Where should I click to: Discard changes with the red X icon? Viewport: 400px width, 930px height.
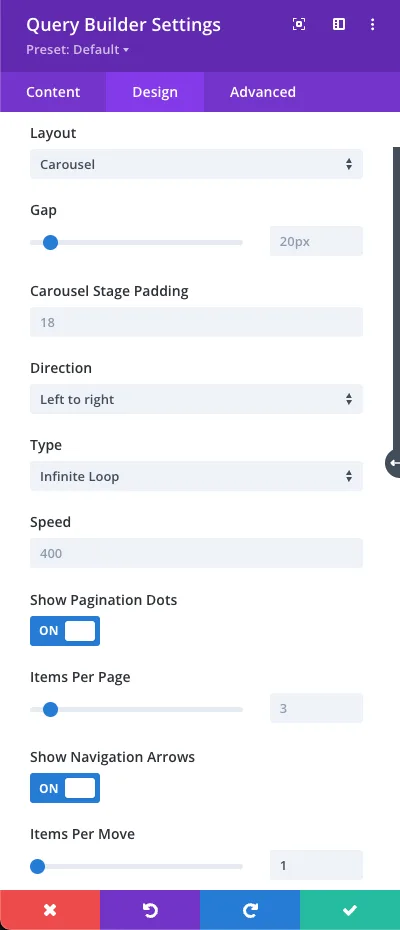point(50,910)
